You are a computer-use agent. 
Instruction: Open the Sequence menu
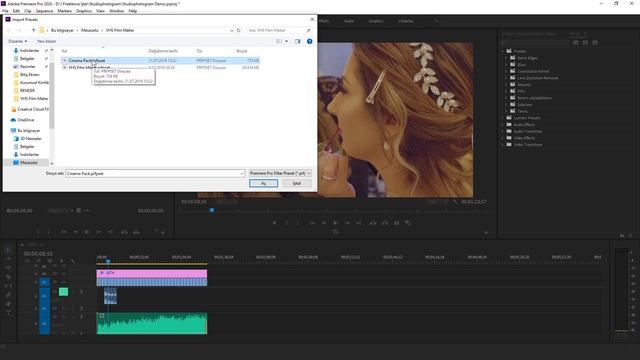click(x=44, y=11)
